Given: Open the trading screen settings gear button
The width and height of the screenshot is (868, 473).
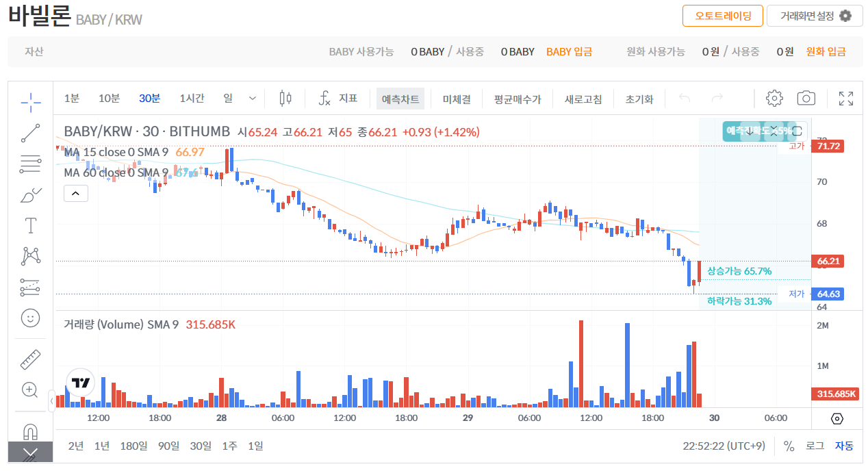Looking at the screenshot, I should coord(815,16).
